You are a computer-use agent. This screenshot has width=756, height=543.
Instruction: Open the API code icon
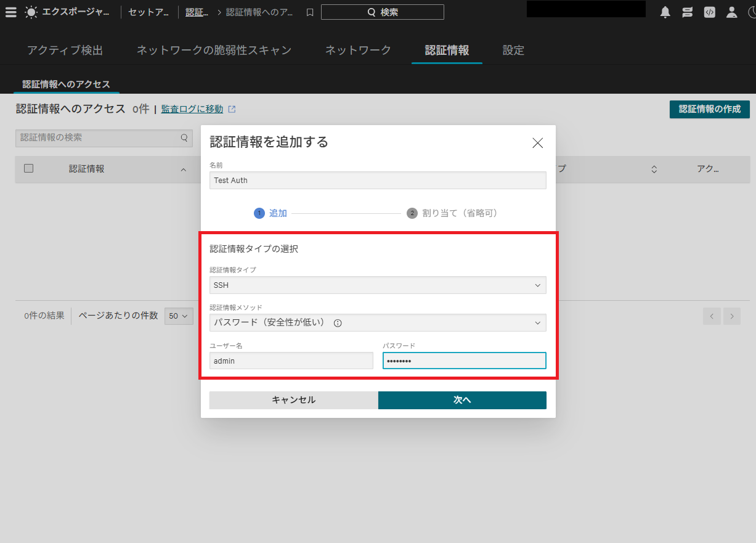click(x=709, y=12)
